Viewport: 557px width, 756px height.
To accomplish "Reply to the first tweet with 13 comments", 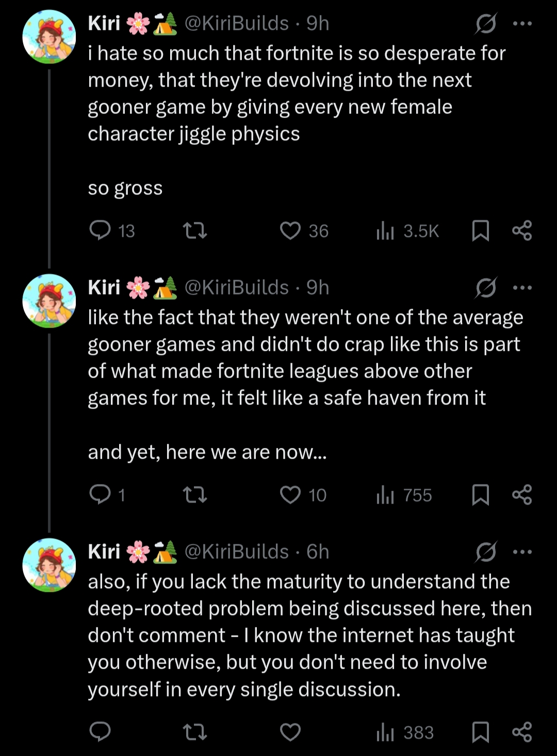I will (112, 231).
